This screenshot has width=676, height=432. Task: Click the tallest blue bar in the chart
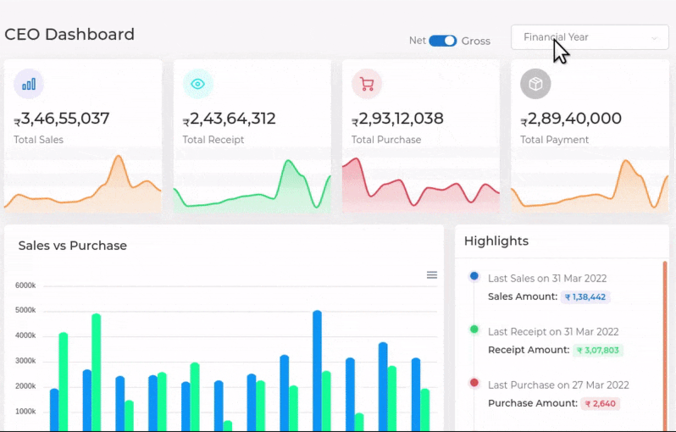tap(317, 370)
